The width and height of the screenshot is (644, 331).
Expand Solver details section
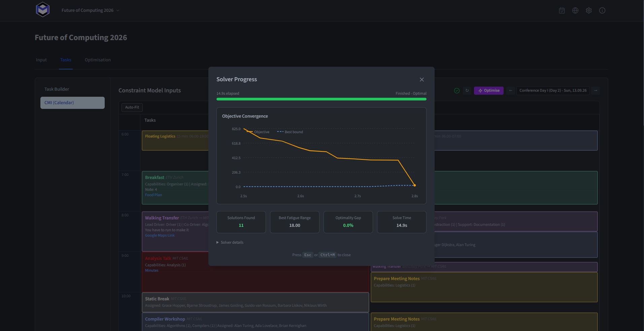coord(230,242)
